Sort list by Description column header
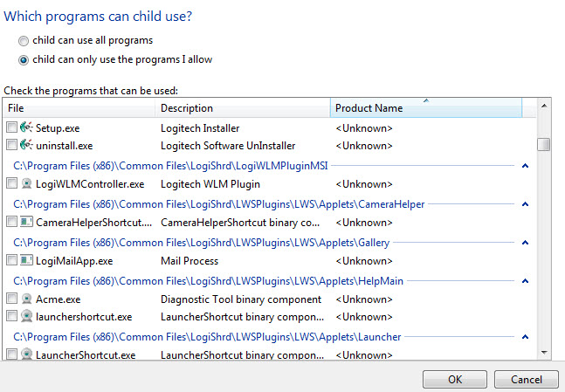Image resolution: width=565 pixels, height=392 pixels. [243, 107]
